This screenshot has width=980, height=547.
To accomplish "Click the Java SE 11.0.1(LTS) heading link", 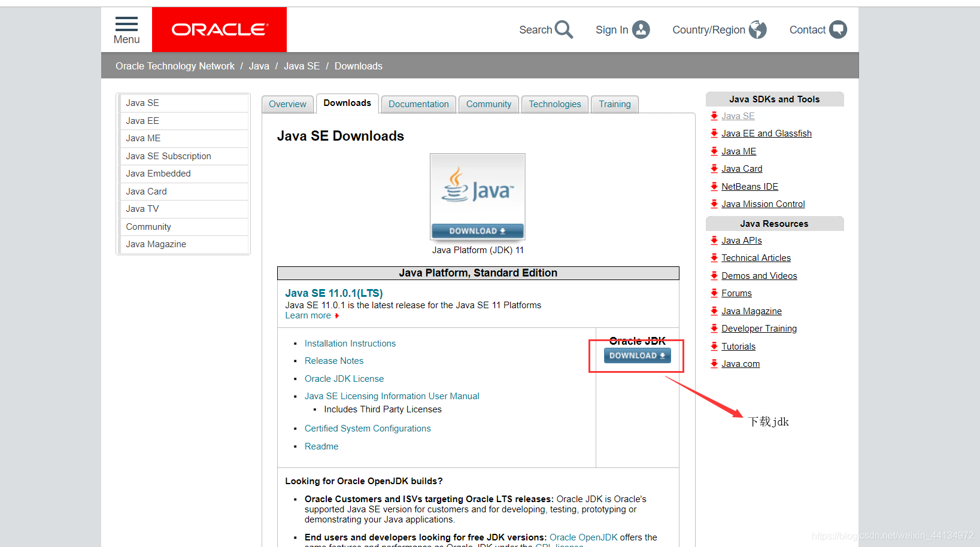I will pyautogui.click(x=333, y=293).
